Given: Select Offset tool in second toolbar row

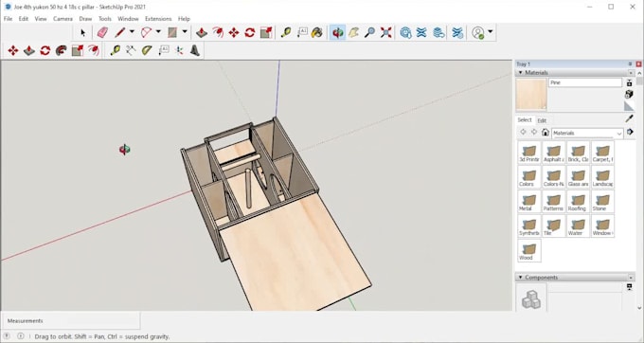Looking at the screenshot, I should [94, 50].
